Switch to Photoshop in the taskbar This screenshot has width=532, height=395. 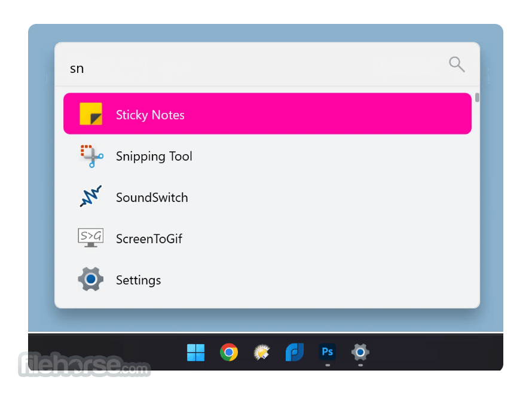click(328, 352)
